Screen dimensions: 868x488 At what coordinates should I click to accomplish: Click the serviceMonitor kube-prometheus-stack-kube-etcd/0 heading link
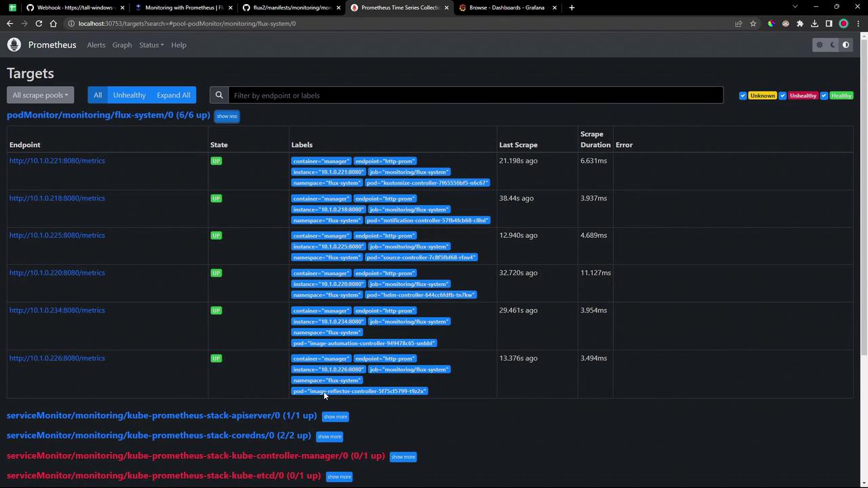[163, 476]
